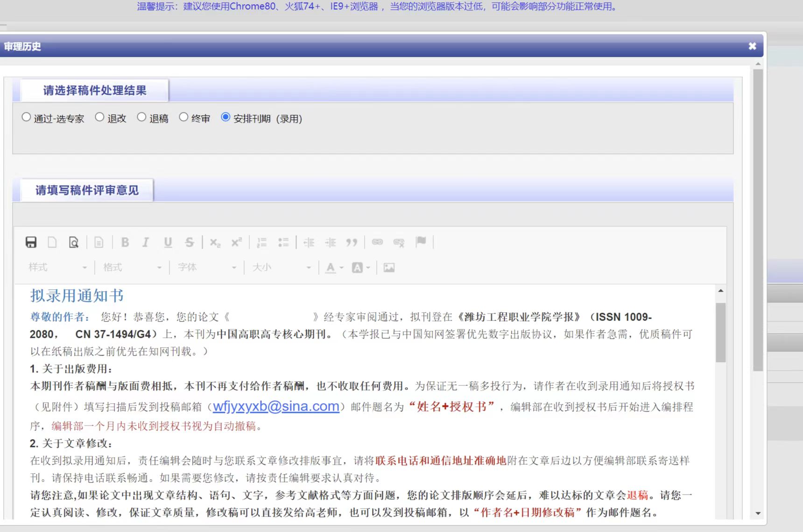Insert an image using picture icon
803x532 pixels.
[389, 267]
